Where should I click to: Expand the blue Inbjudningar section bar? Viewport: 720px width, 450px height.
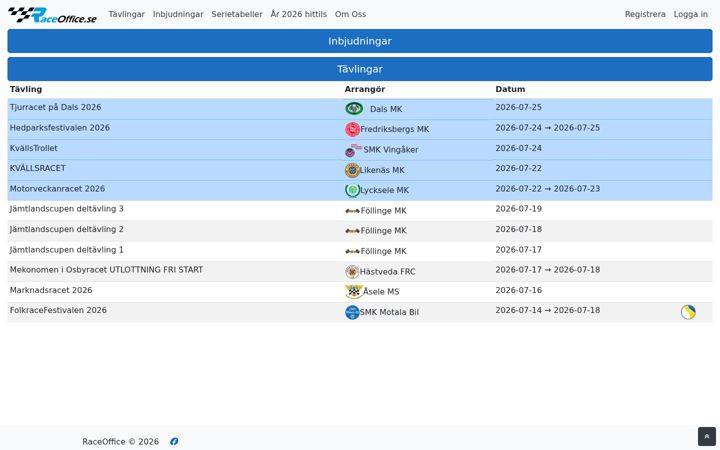[x=360, y=41]
